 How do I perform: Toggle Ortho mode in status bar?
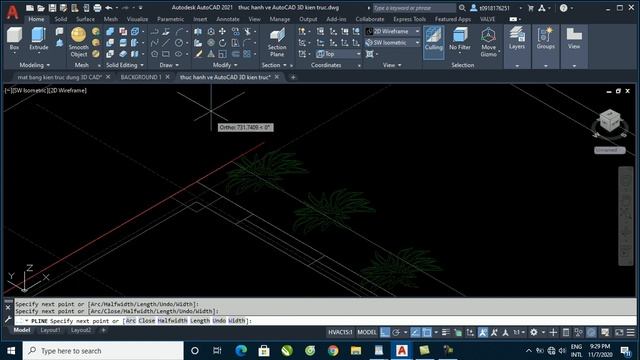385,333
